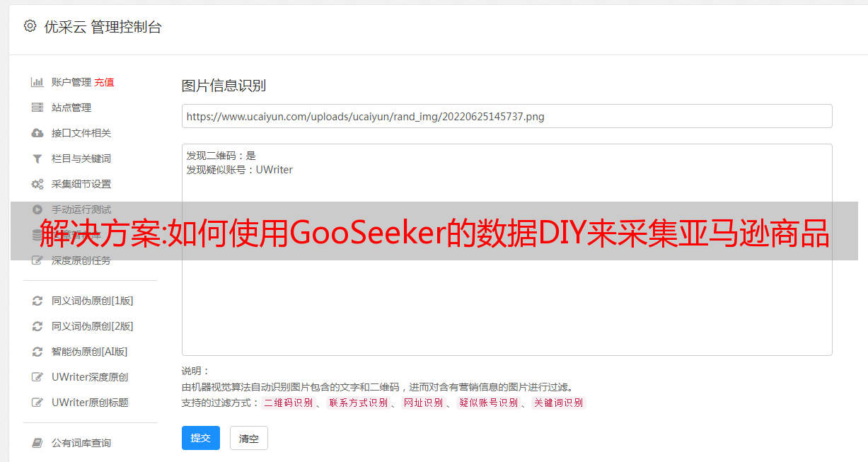Select the server icon next to 站点管理
868x462 pixels.
click(x=37, y=108)
